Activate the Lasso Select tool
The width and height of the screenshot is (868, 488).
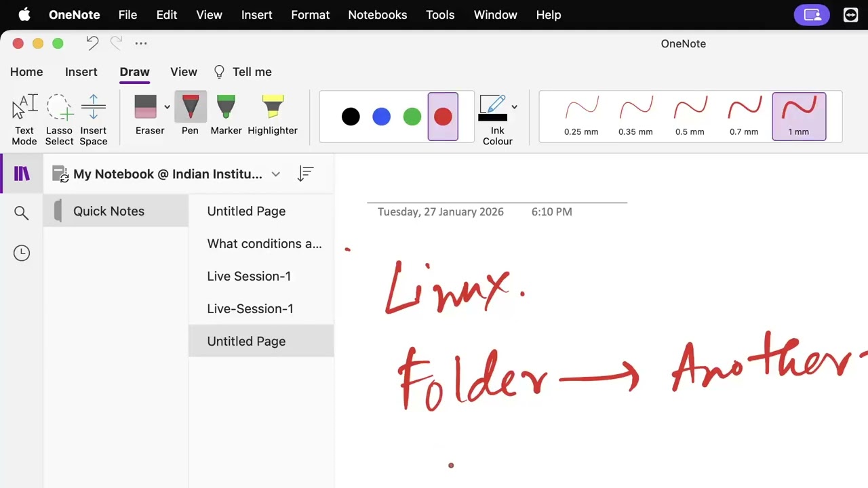pos(59,119)
